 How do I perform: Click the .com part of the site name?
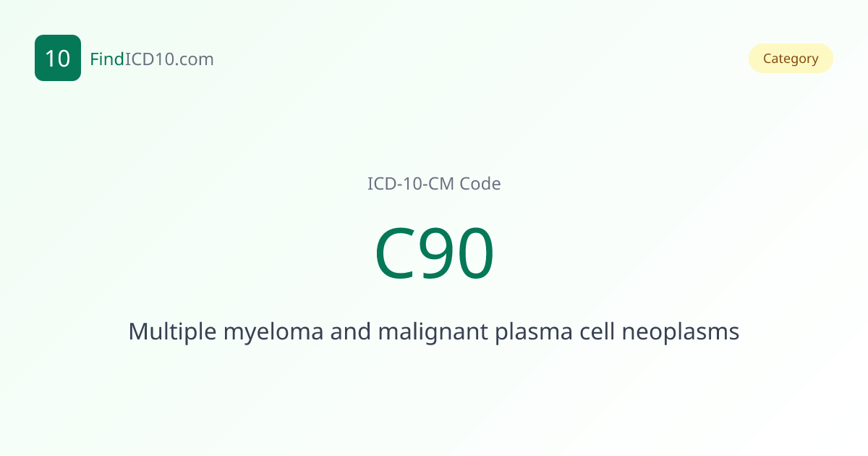point(194,59)
